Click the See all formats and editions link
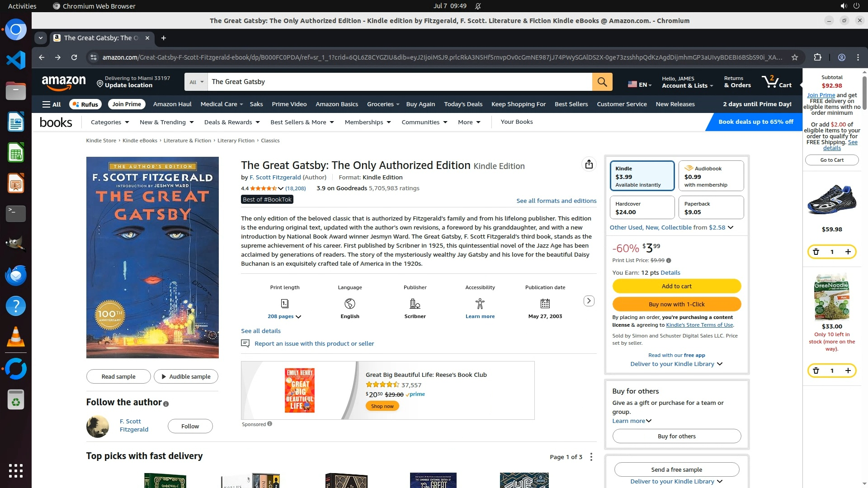Image resolution: width=868 pixels, height=488 pixels. pyautogui.click(x=556, y=201)
